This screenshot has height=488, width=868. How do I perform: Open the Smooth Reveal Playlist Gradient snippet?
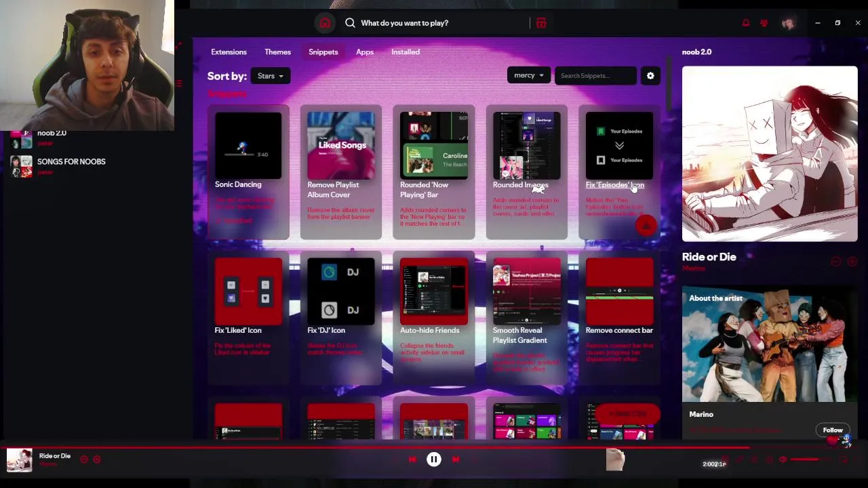(x=526, y=317)
